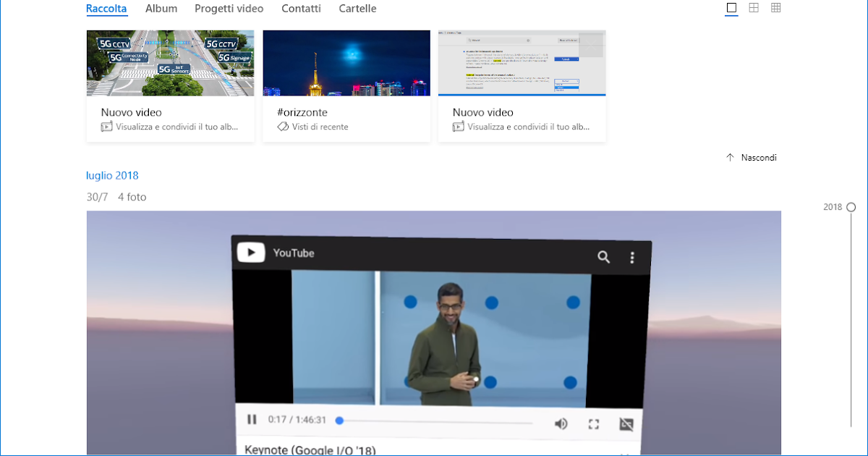Click the YouTube play logo in the photo

pyautogui.click(x=250, y=253)
